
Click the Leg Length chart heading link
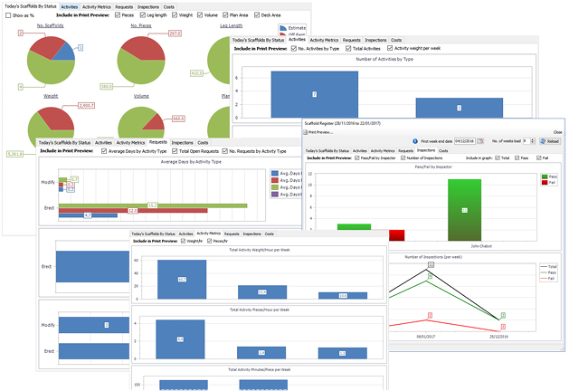click(x=231, y=25)
